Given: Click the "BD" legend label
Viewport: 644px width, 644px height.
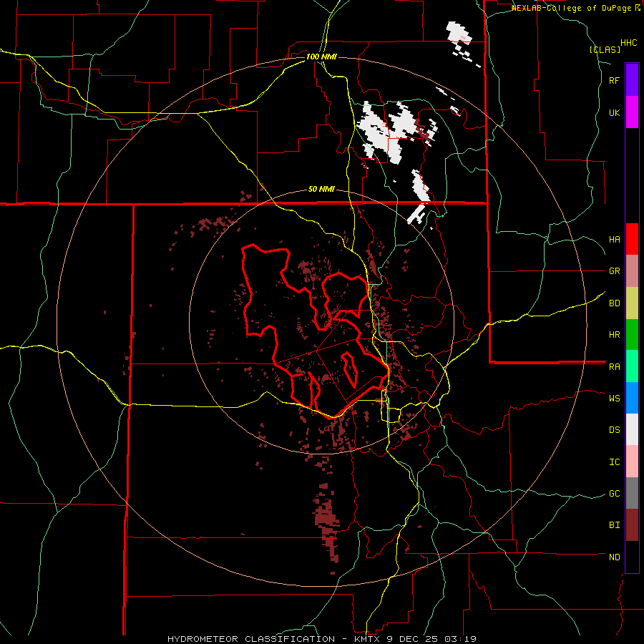Looking at the screenshot, I should tap(614, 303).
